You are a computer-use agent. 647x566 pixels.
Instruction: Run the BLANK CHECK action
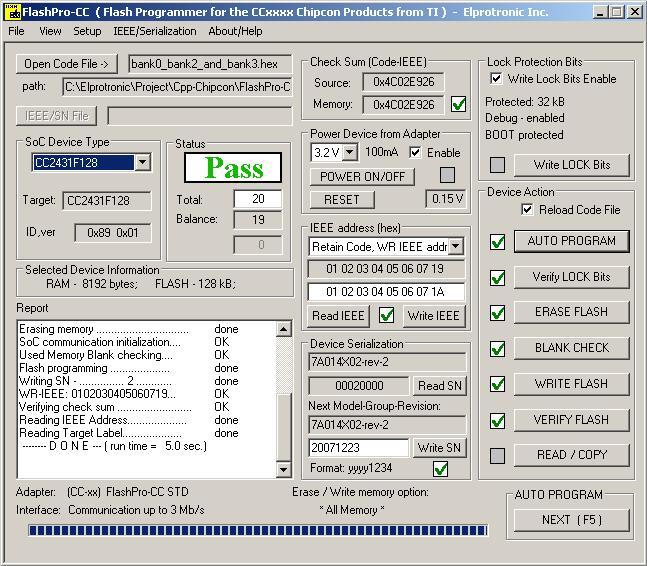point(572,348)
